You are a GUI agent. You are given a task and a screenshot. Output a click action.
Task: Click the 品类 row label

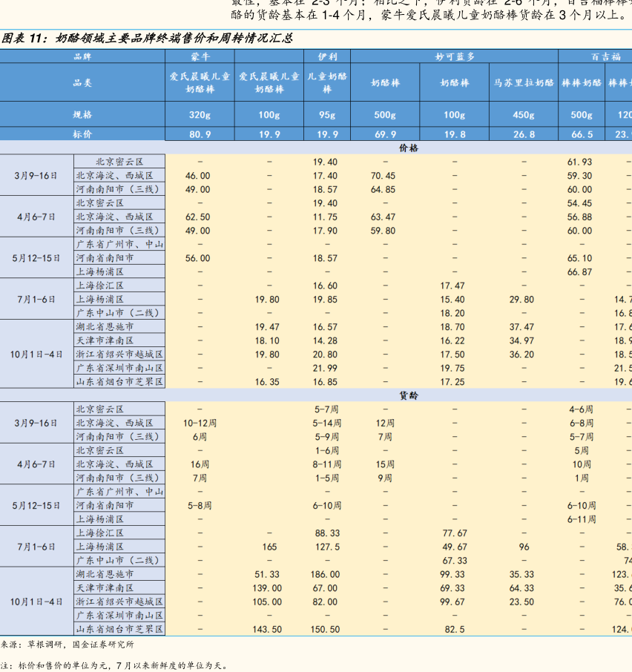(82, 82)
